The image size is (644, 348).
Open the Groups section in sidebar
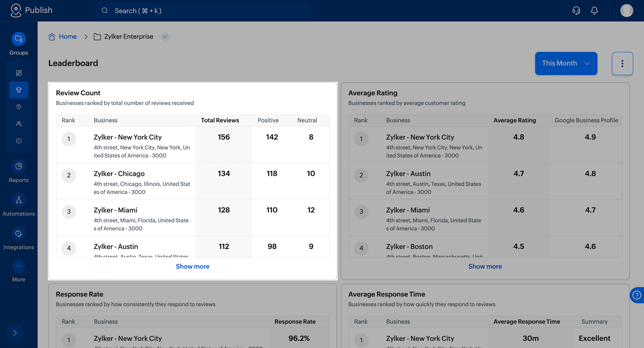(x=19, y=39)
